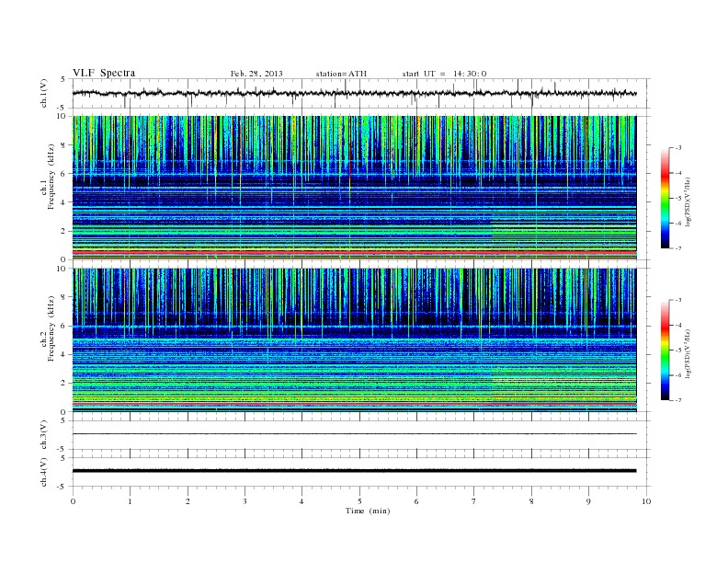Click the "-7" label on ch.2 color bar
The height and width of the screenshot is (563, 728).
point(678,400)
